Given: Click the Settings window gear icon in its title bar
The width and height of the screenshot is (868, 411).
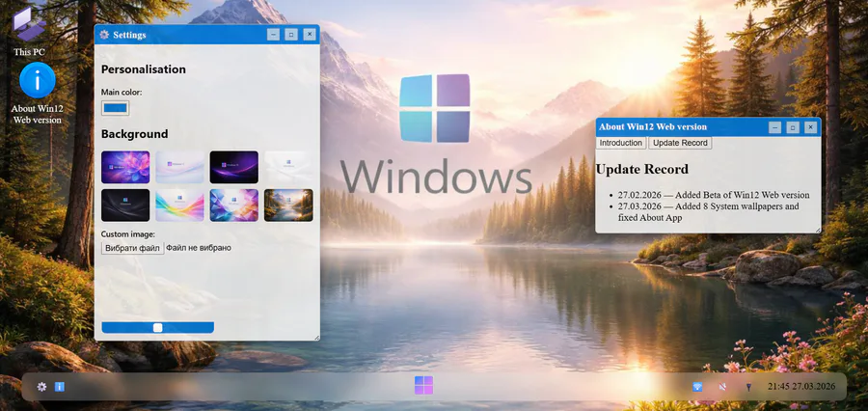Looking at the screenshot, I should click(x=104, y=35).
